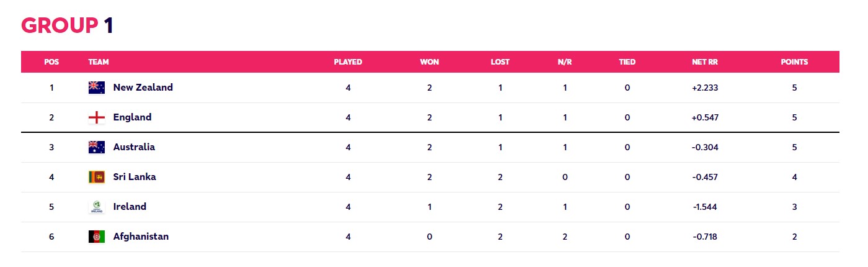Open the Afghanistan team name

click(x=141, y=237)
